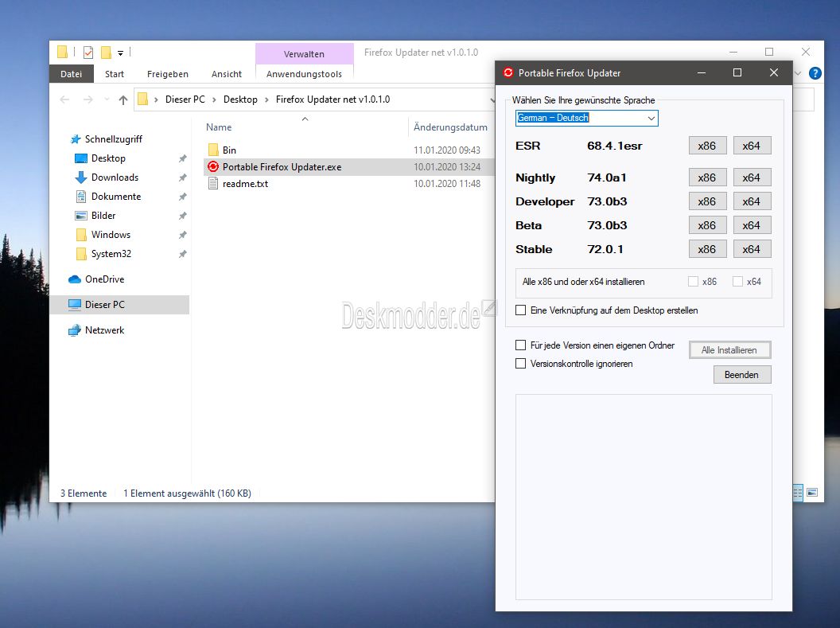Tick the install all x64 checkbox
Screen dimensions: 840x628
737,282
